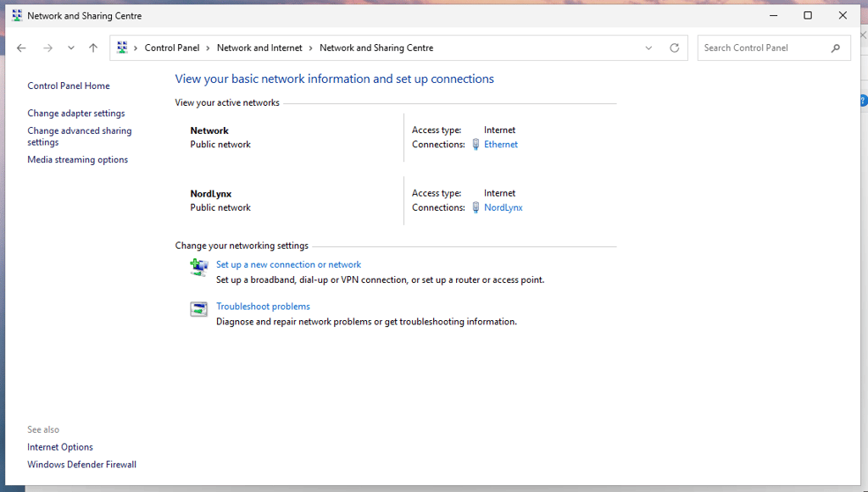Click the Ethernet adapter icon
This screenshot has height=492, width=868.
point(476,144)
